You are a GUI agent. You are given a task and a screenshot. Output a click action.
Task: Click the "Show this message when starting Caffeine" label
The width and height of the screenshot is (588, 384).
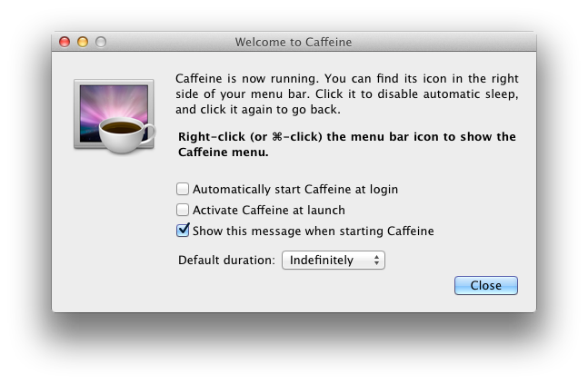pos(314,231)
